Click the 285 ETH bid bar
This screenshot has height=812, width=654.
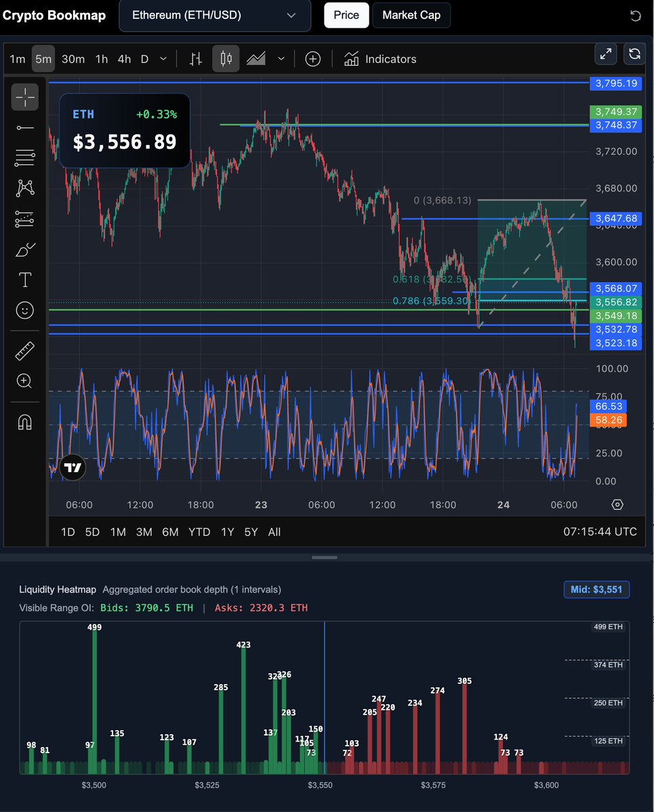pyautogui.click(x=221, y=732)
